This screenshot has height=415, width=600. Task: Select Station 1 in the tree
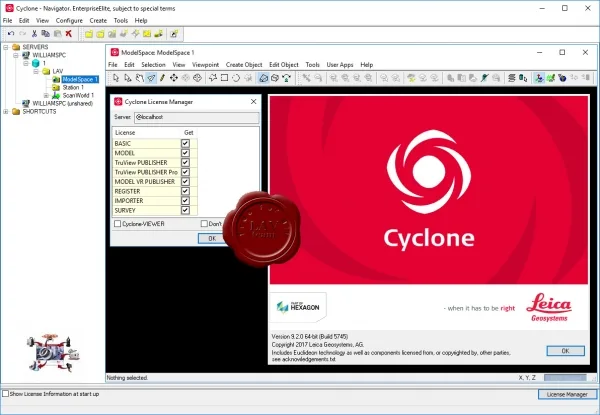pos(73,87)
